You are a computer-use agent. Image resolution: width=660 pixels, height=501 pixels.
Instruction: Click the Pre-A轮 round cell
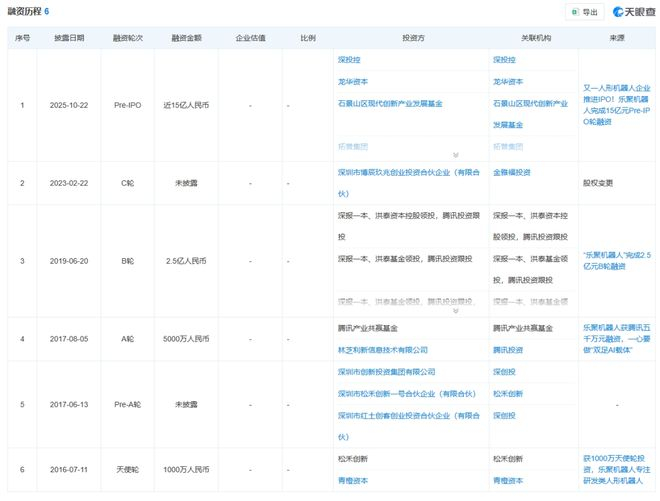tap(128, 405)
